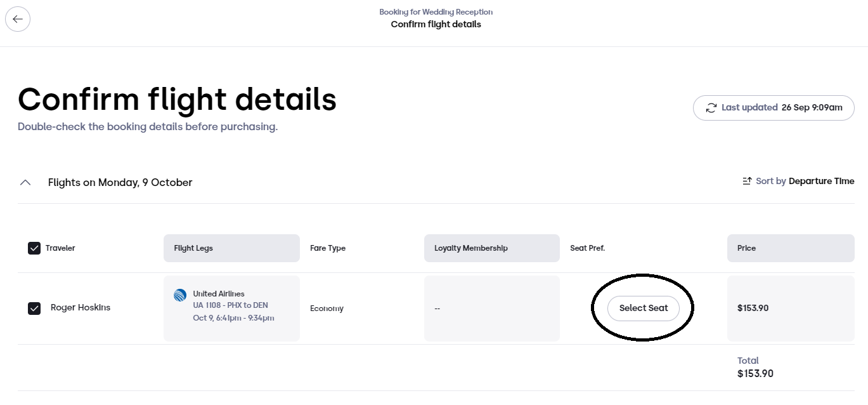Toggle the select-all Traveler checkbox
The image size is (868, 405).
click(x=34, y=248)
